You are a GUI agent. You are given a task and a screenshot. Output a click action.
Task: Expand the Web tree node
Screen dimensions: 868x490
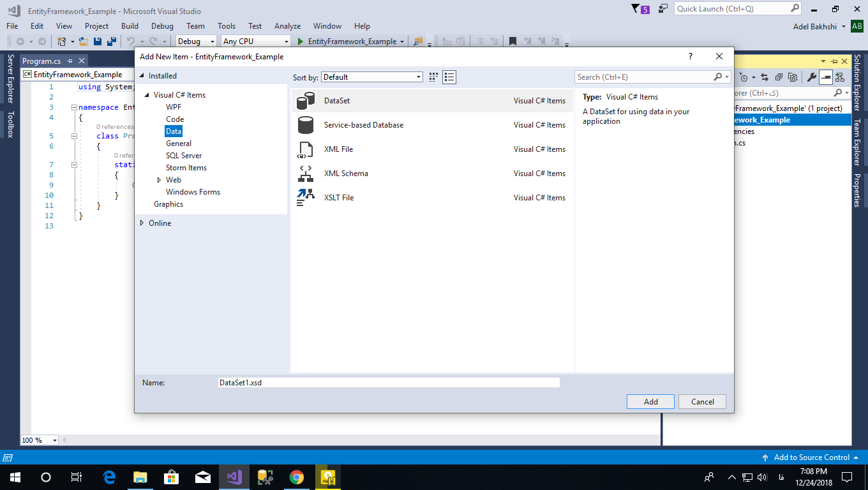(x=160, y=179)
